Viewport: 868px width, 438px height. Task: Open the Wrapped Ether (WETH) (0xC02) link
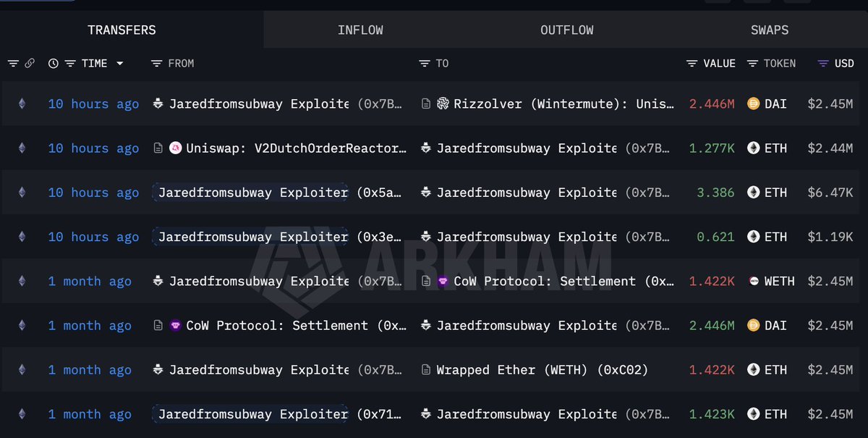(542, 370)
